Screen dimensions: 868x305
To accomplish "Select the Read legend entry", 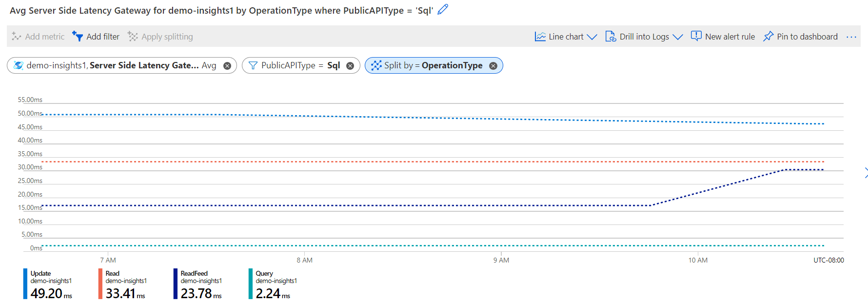I will point(124,284).
